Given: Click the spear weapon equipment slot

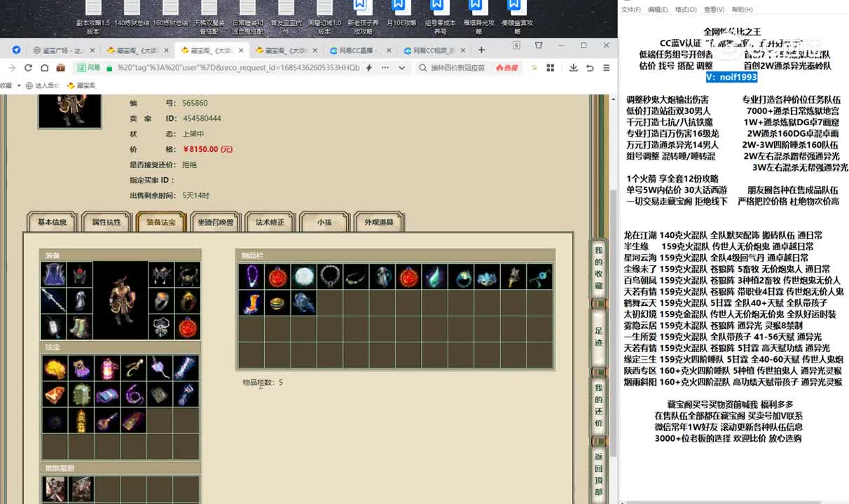Looking at the screenshot, I should tap(54, 301).
